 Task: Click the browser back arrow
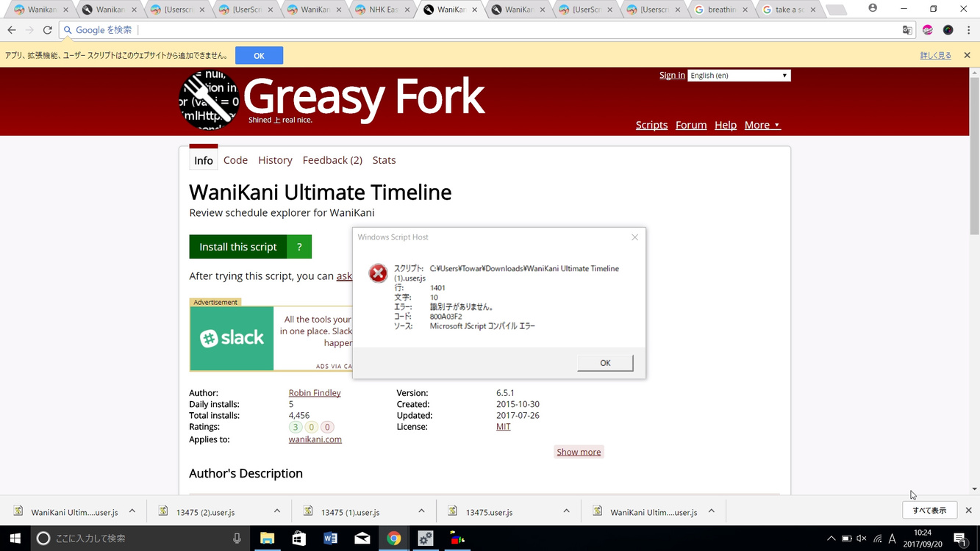click(x=12, y=30)
